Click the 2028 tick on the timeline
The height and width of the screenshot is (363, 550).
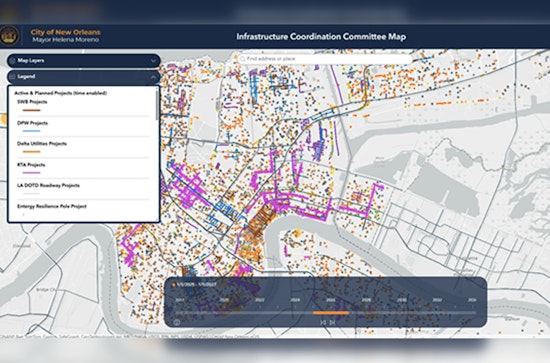(366, 300)
